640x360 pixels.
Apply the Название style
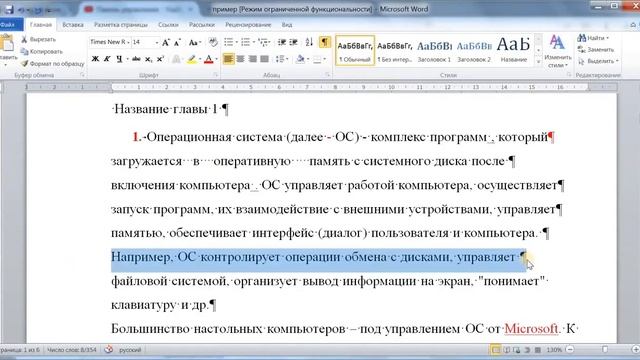[x=513, y=51]
